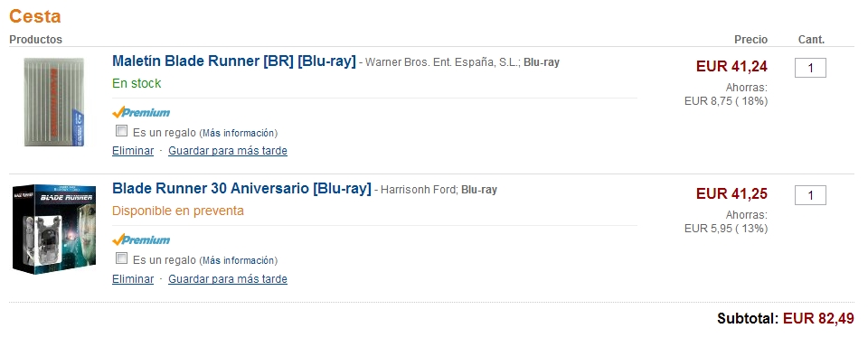Click the Premium logo under Blade Runner 30 Aniversario

[141, 239]
